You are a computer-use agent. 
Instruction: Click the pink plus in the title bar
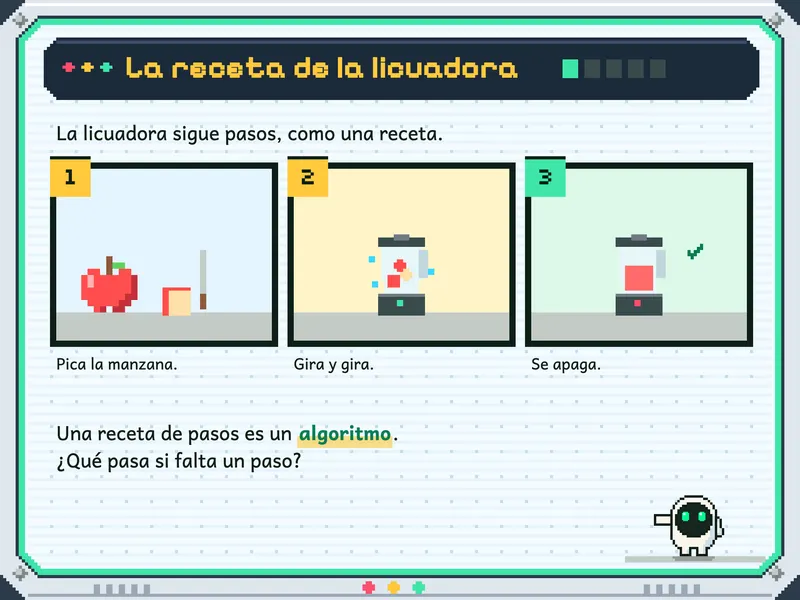tap(68, 67)
